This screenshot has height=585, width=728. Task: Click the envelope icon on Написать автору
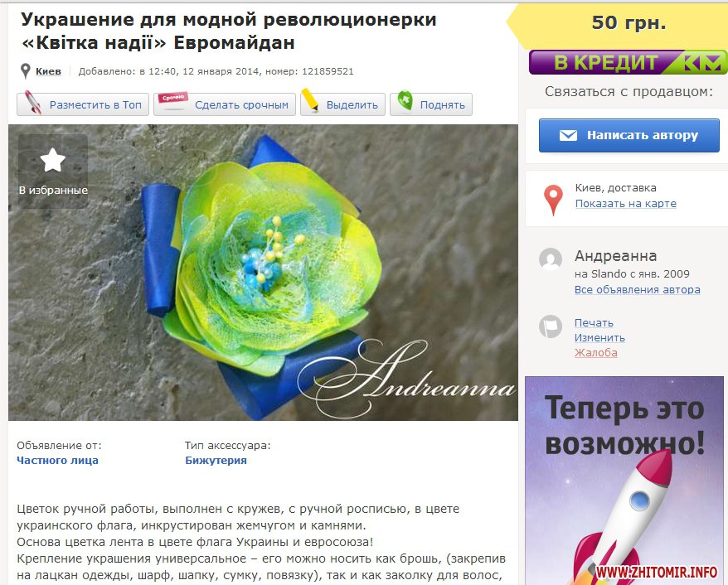pos(568,135)
